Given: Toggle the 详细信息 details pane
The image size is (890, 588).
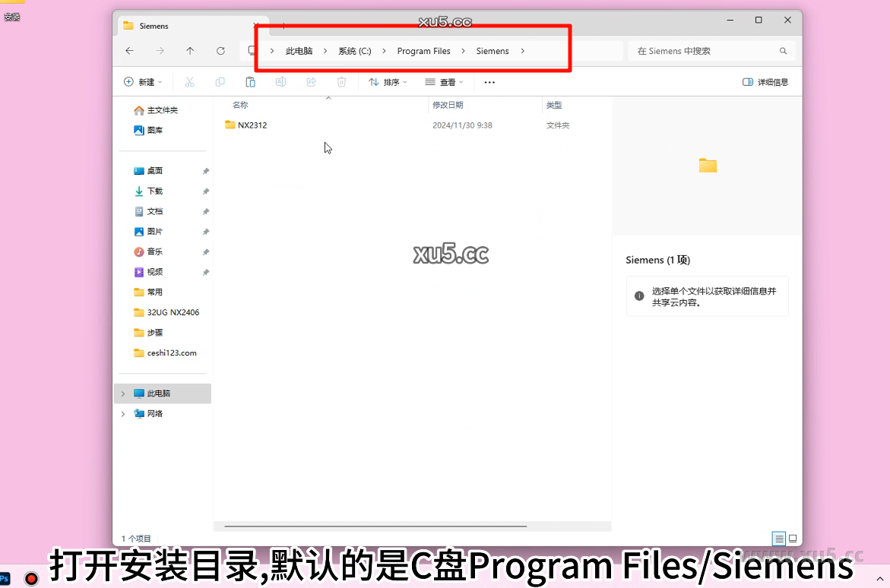Looking at the screenshot, I should [765, 81].
